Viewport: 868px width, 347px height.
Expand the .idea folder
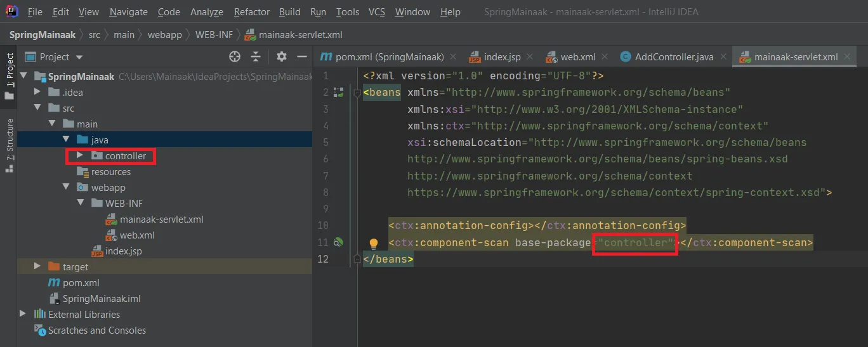(38, 92)
